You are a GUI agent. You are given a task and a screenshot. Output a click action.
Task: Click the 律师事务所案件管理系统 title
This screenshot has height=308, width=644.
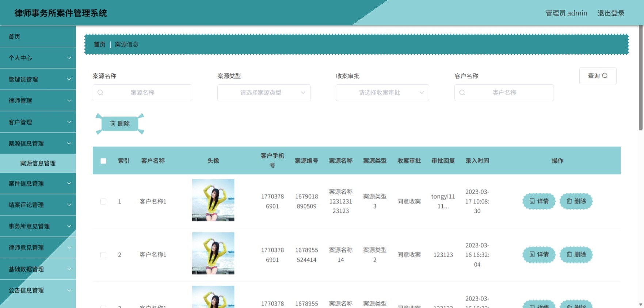[61, 13]
